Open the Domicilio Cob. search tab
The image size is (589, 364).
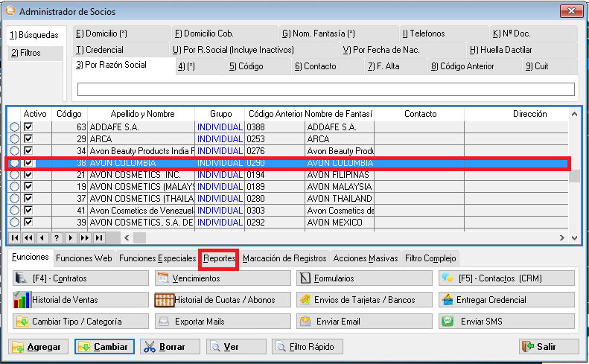pos(204,33)
